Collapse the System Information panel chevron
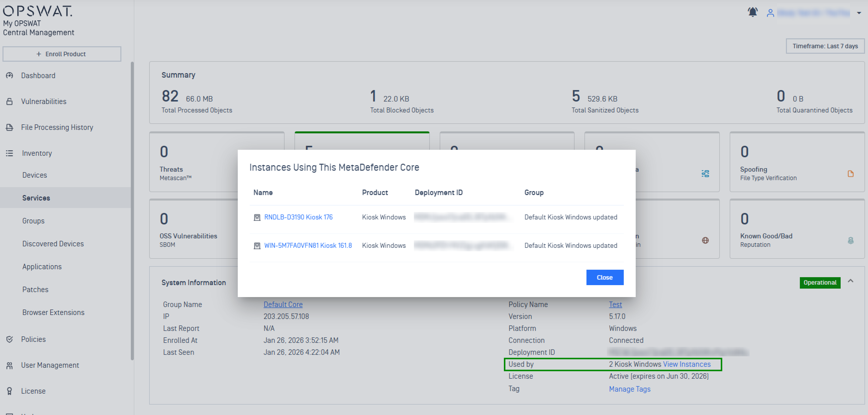Screen dimensions: 868x415 pos(850,281)
